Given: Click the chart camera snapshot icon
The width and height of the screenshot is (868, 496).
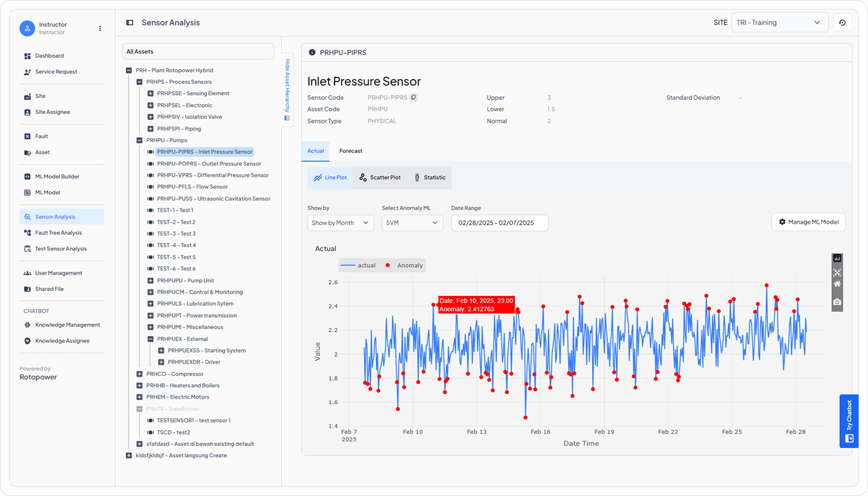Looking at the screenshot, I should [x=837, y=302].
